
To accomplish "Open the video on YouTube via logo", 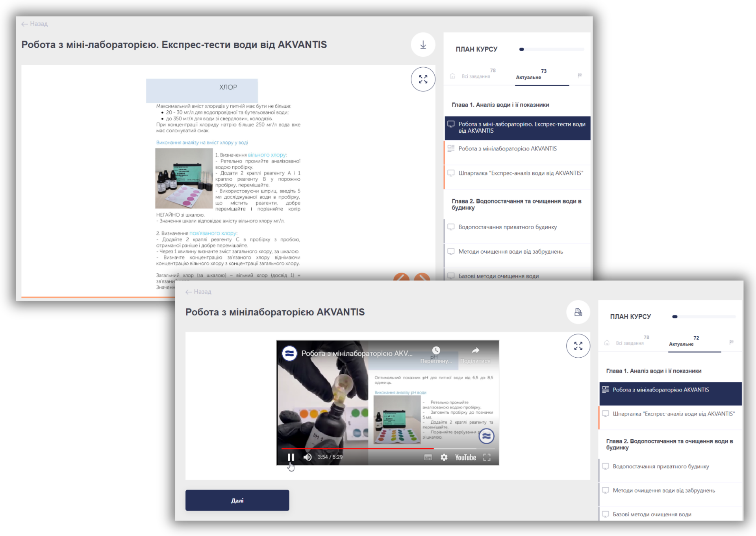I will pyautogui.click(x=466, y=457).
